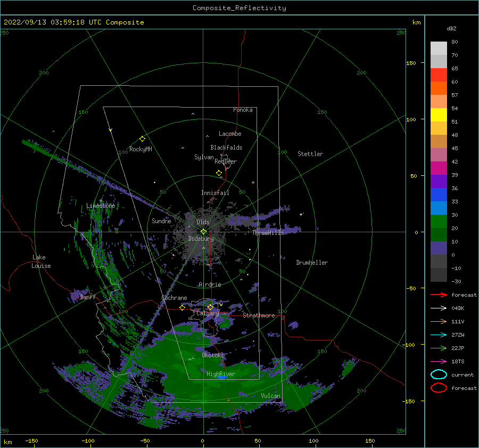The width and height of the screenshot is (479, 448).
Task: Click the Vulcan town label
Action: (x=271, y=396)
